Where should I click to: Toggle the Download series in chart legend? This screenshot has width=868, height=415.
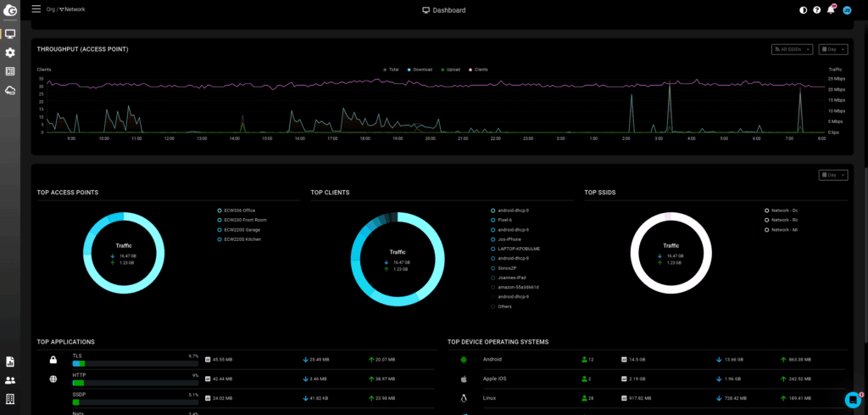421,70
